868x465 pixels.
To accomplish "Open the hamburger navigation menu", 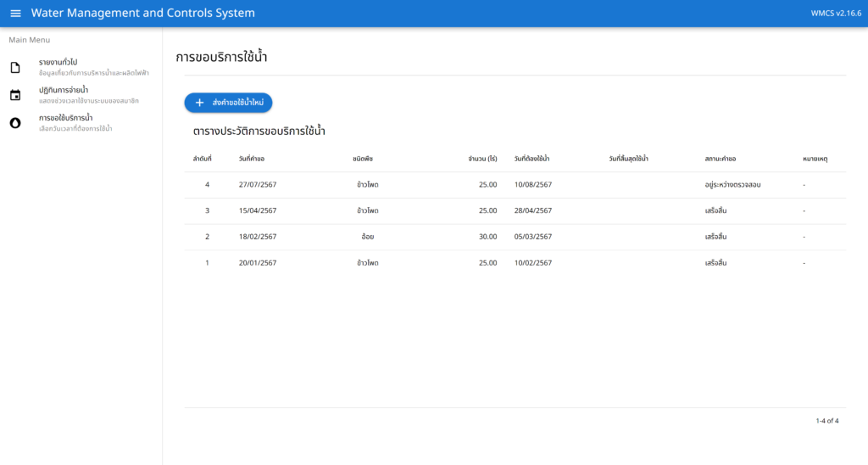I will [15, 14].
